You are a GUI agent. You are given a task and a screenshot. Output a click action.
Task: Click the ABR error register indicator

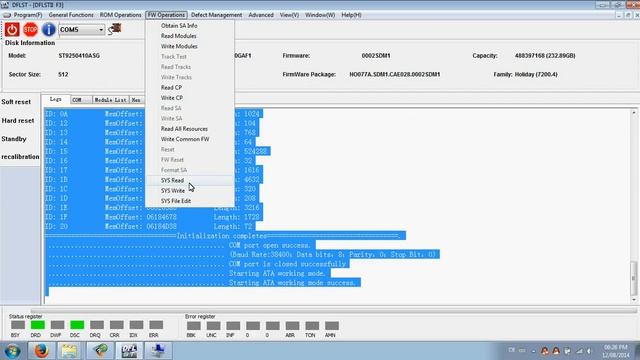(x=292, y=326)
